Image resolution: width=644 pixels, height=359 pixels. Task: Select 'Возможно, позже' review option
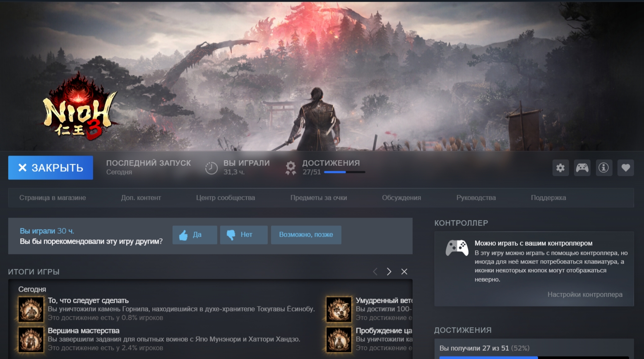pos(306,235)
